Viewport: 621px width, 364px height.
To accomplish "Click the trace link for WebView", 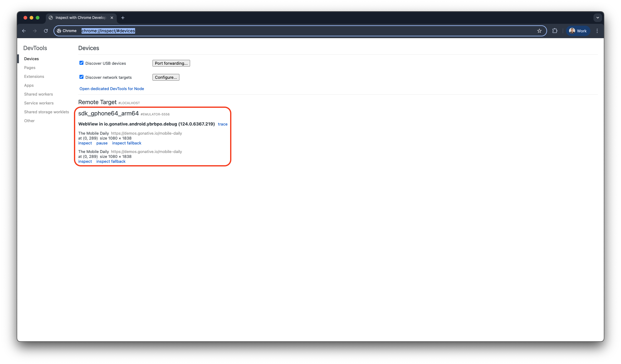I will click(x=222, y=124).
